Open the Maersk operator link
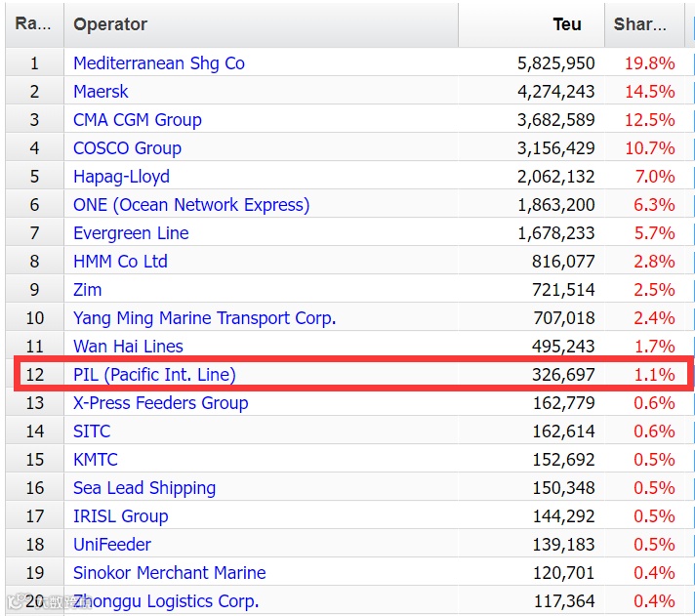This screenshot has height=616, width=695. (101, 92)
